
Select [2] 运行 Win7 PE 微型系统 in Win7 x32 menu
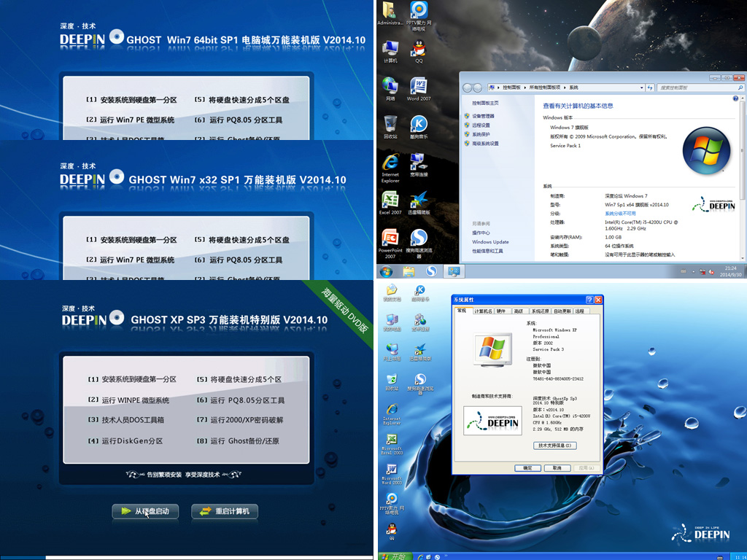click(130, 260)
